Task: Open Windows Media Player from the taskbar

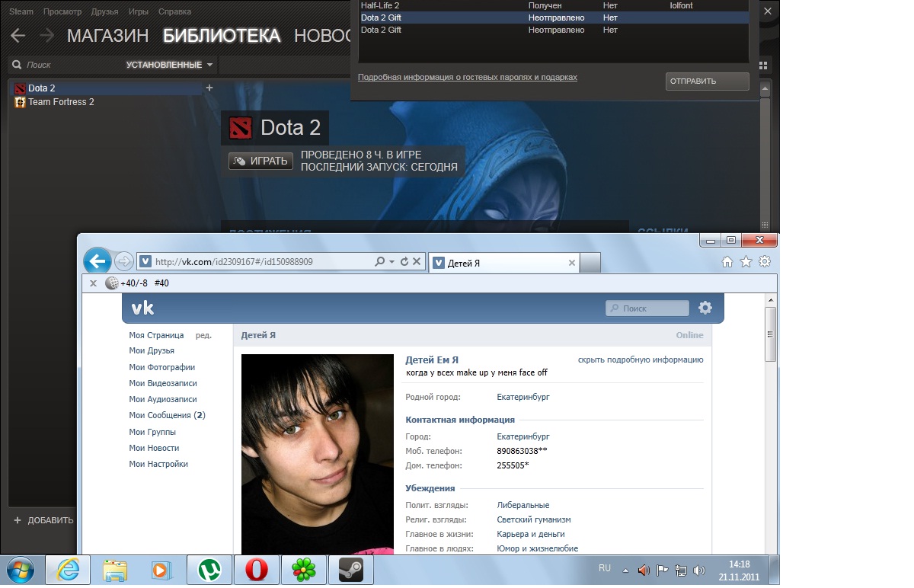Action: pos(161,570)
